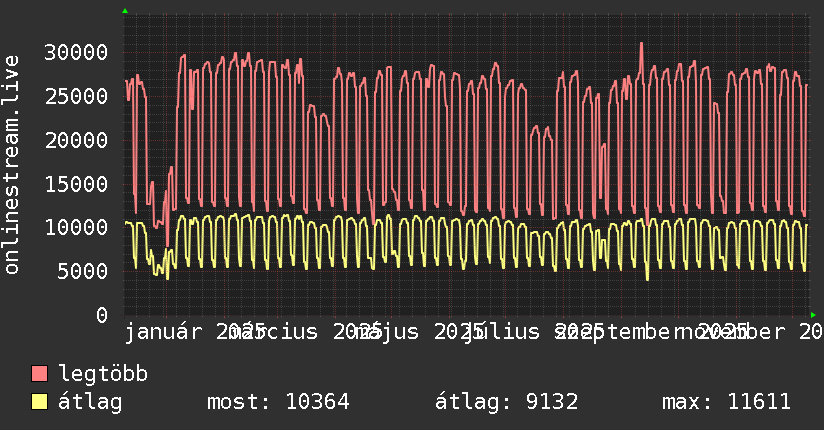Click the 'átlag: 9132' statistic
824x430 pixels.
coord(507,402)
